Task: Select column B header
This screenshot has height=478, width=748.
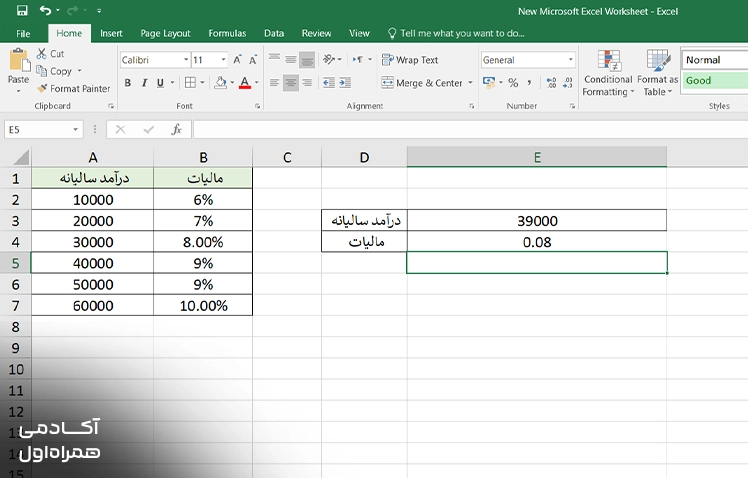Action: 203,157
